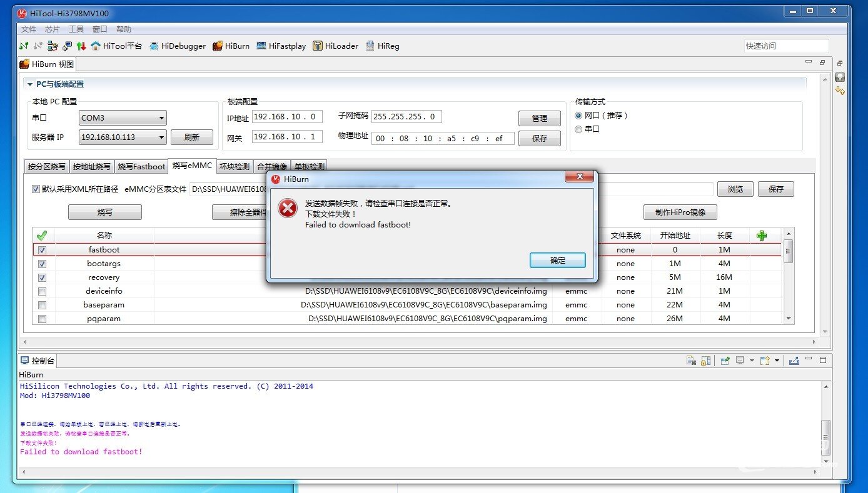Click the 制作HiPro镜像 button
This screenshot has height=493, width=868.
click(680, 212)
